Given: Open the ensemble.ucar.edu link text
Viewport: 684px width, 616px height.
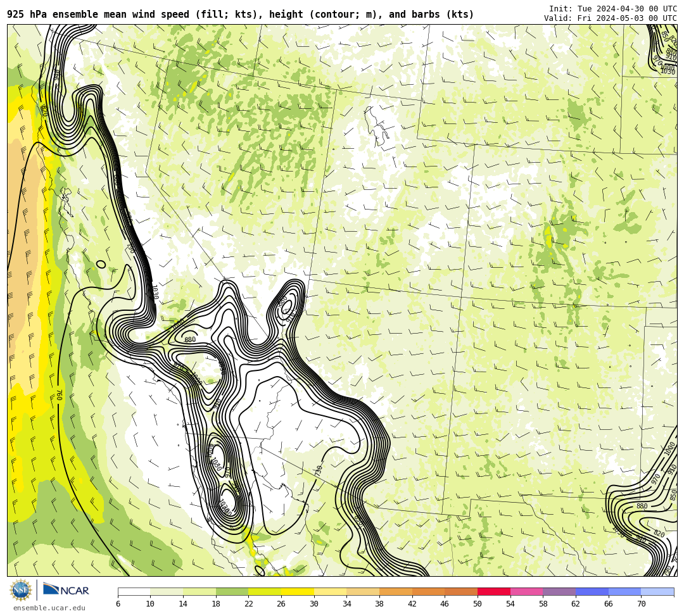Looking at the screenshot, I should click(49, 608).
